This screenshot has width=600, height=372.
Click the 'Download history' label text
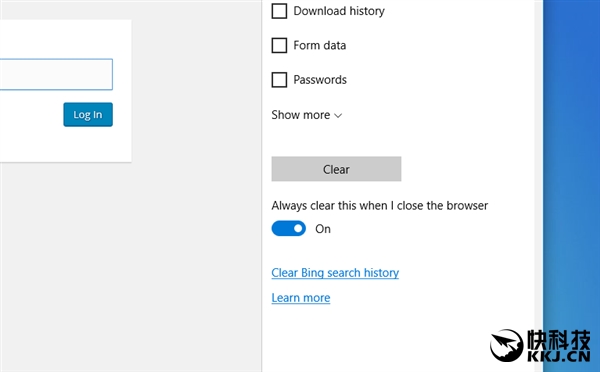339,11
